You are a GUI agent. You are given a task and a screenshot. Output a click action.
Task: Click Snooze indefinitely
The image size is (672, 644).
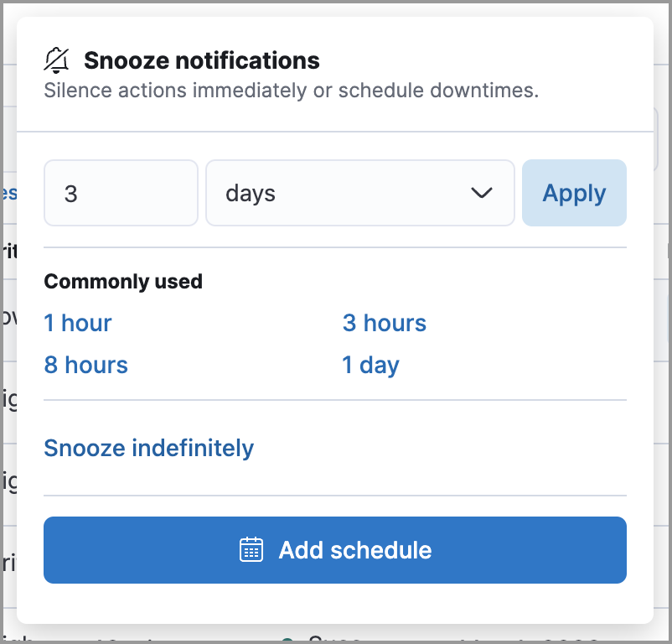pos(148,448)
